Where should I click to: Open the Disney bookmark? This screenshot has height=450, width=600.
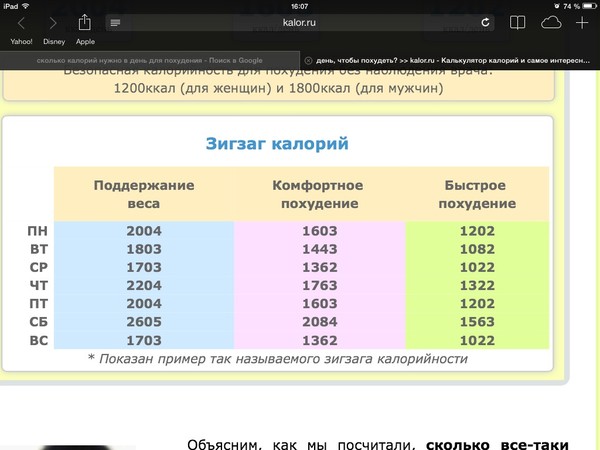[54, 42]
